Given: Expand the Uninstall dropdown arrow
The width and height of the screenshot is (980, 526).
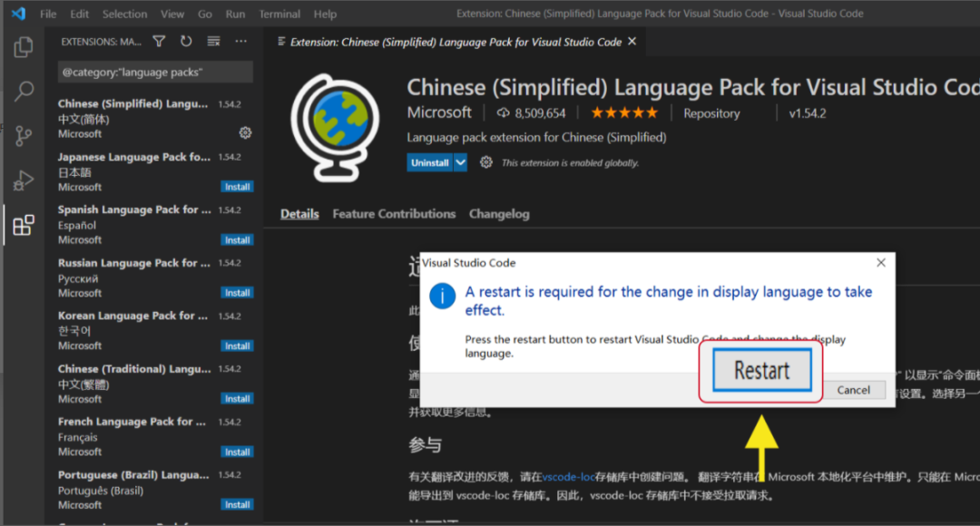Looking at the screenshot, I should [460, 162].
